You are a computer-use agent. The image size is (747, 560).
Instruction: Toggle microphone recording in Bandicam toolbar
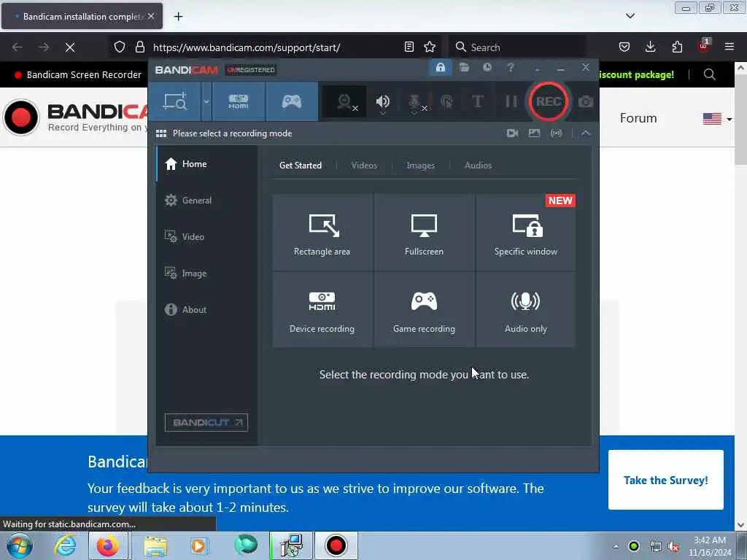(x=415, y=102)
